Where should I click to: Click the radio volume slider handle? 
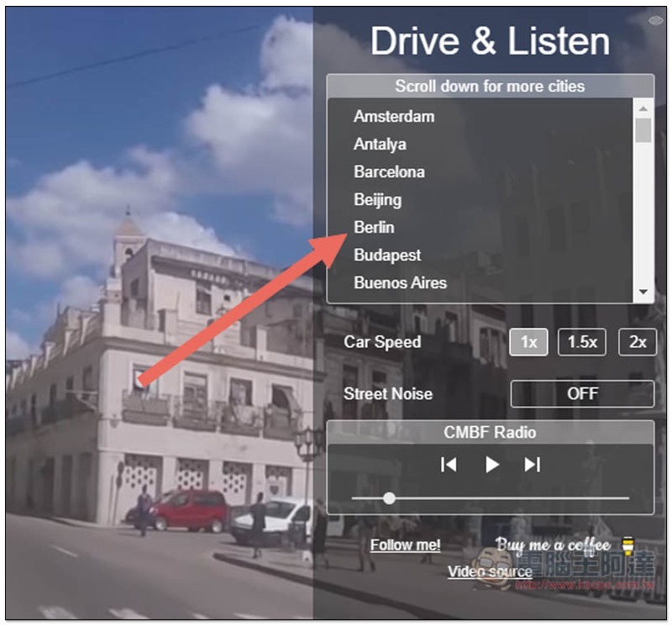(389, 498)
